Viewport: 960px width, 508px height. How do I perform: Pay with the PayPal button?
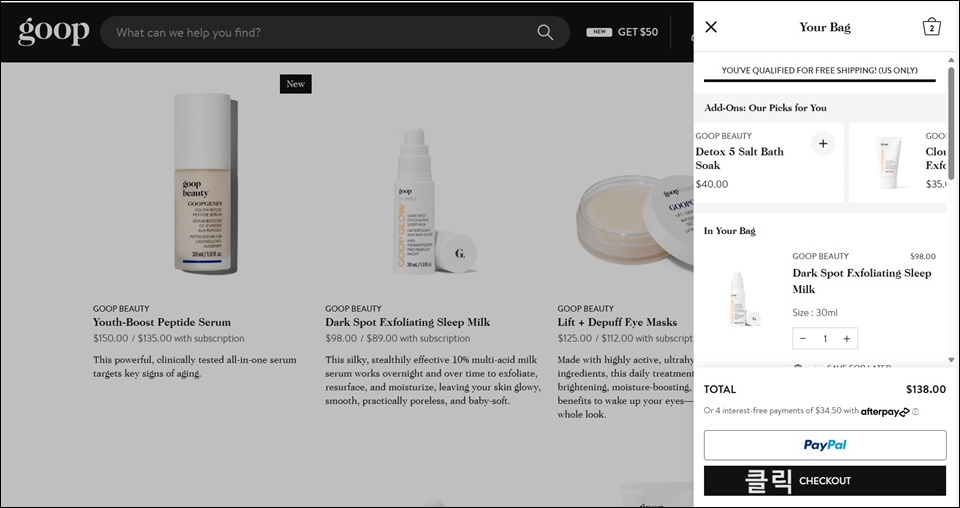[x=825, y=445]
